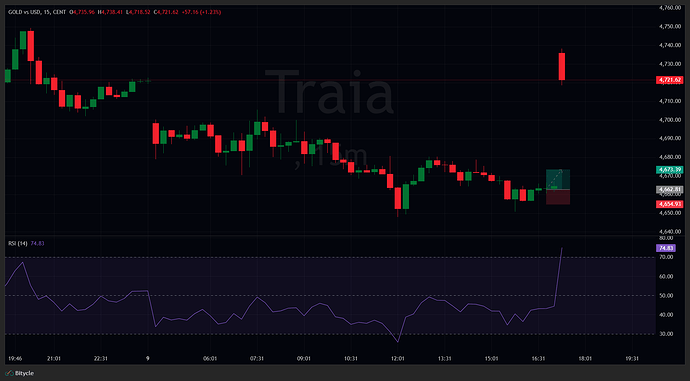Click the 4,640.00 price axis label
This screenshot has height=381, width=690.
(670, 231)
